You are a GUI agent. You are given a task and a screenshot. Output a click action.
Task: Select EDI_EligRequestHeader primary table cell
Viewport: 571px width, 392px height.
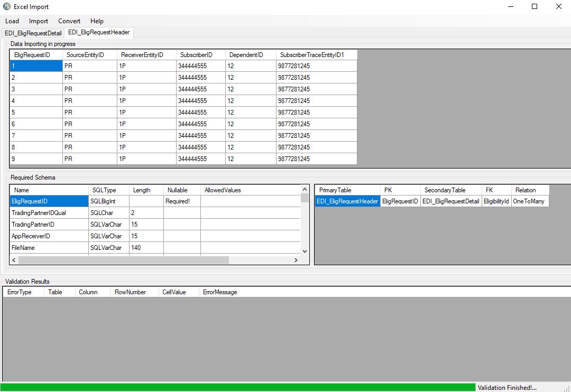(x=348, y=201)
